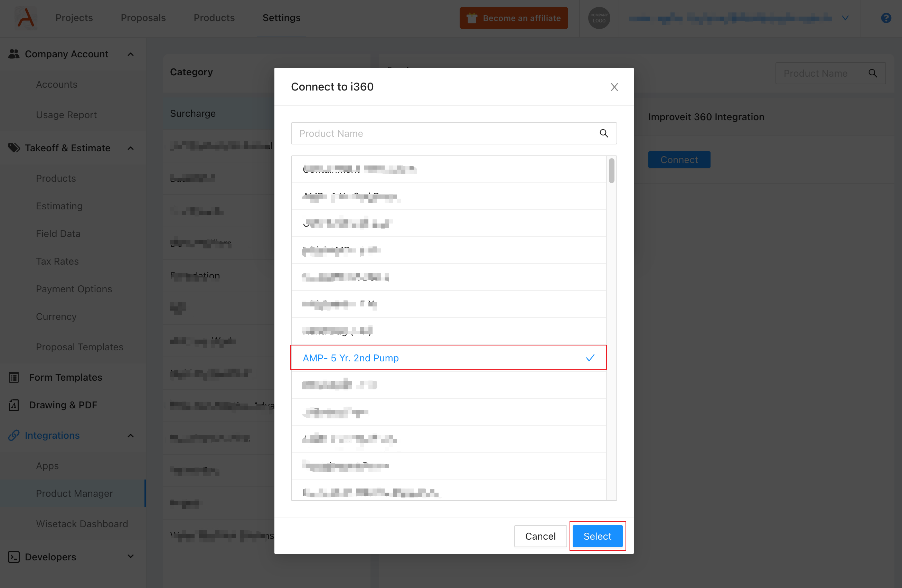The height and width of the screenshot is (588, 902).
Task: Click the search icon in the dialog
Action: pos(604,133)
